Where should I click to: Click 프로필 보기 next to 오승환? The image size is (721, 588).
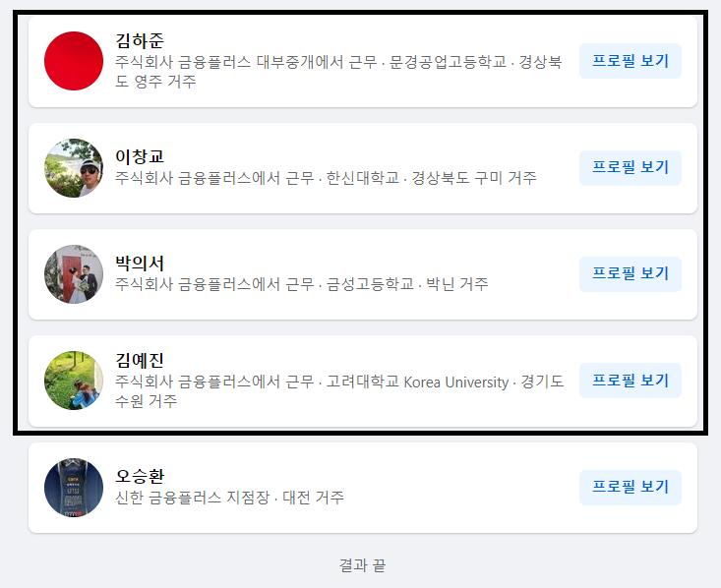pyautogui.click(x=630, y=488)
